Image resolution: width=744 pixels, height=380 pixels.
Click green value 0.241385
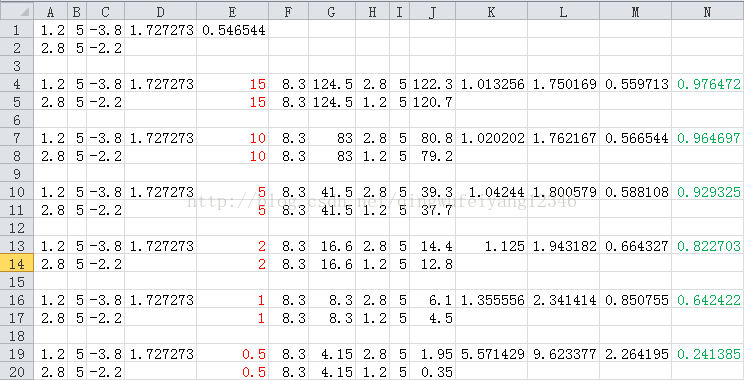point(707,353)
